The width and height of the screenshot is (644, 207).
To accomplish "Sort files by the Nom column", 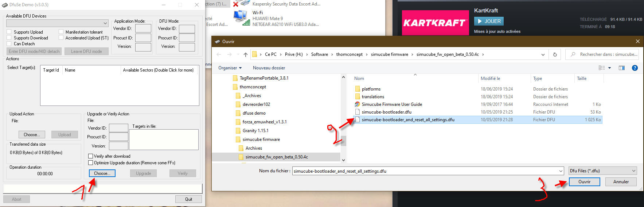I will point(415,78).
